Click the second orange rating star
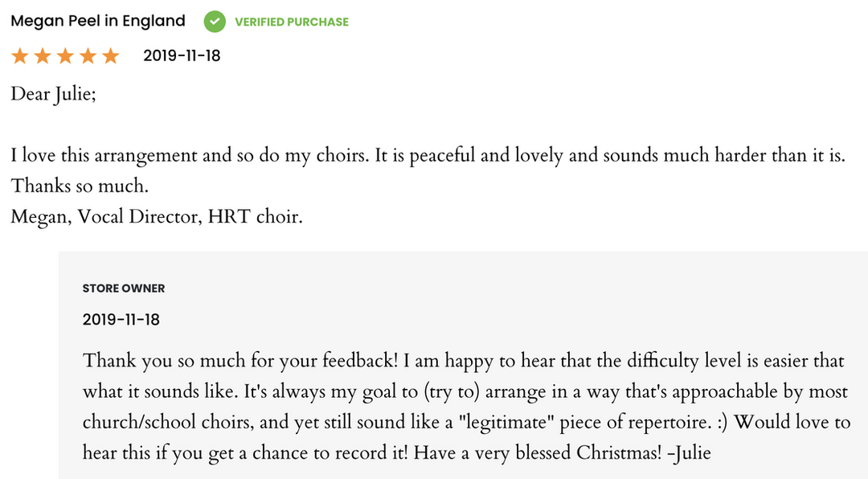Viewport: 868px width, 479px height. click(43, 56)
